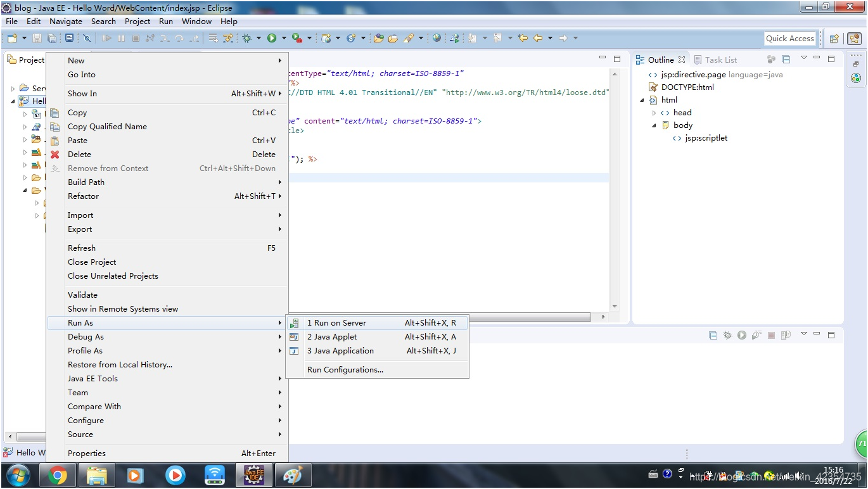
Task: Click the Open Web Browser globe icon
Action: coord(437,39)
